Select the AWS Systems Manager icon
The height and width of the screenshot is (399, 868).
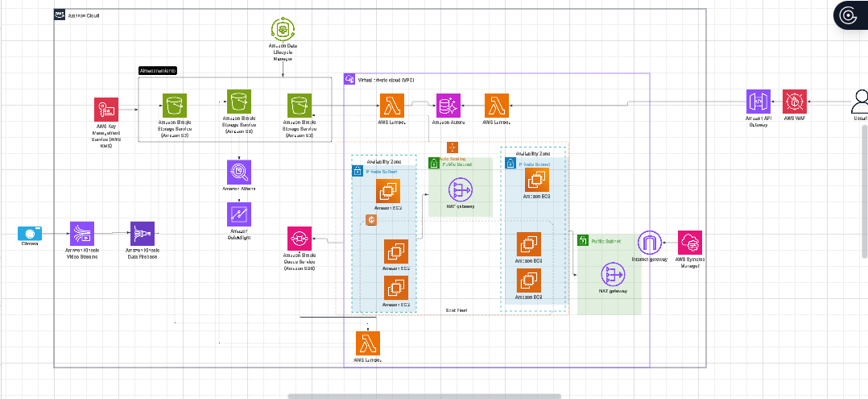click(690, 243)
